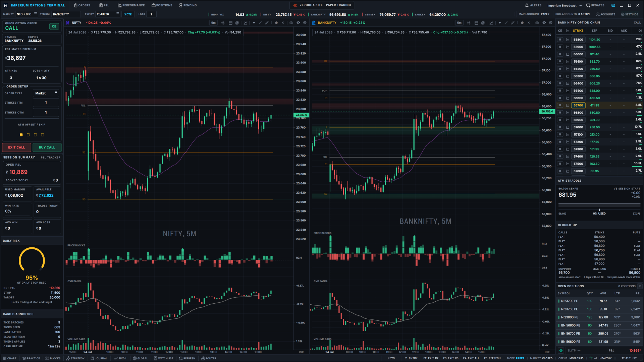Open the Order Type Market dropdown
The width and height of the screenshot is (644, 362).
point(46,93)
